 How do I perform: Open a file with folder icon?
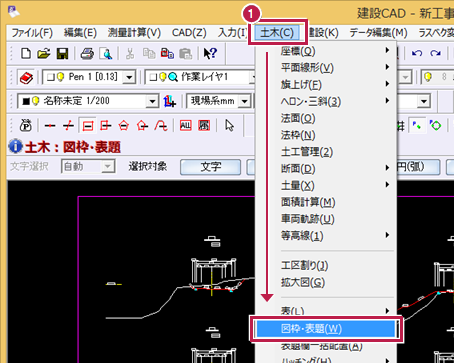point(44,53)
